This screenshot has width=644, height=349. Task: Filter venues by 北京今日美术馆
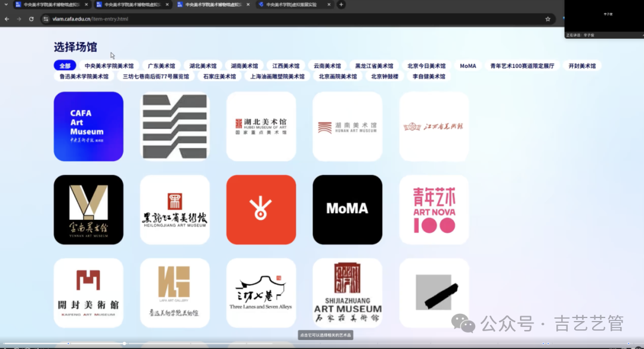426,66
